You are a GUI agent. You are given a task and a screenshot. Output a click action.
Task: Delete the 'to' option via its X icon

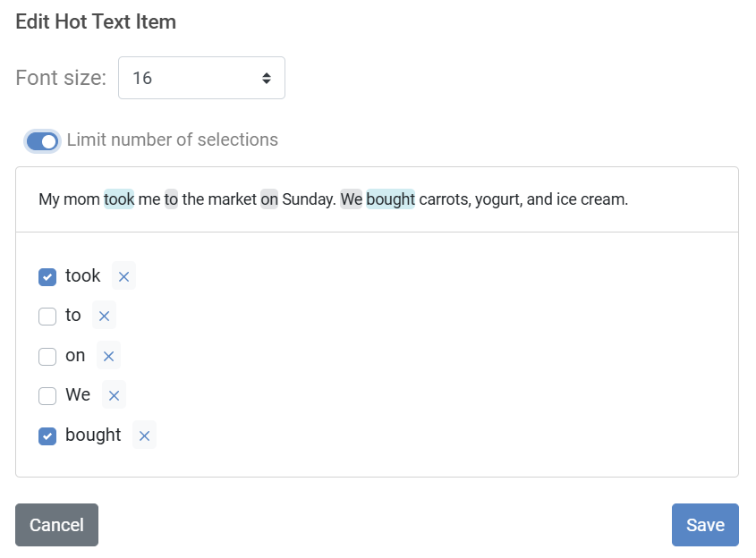(x=104, y=316)
